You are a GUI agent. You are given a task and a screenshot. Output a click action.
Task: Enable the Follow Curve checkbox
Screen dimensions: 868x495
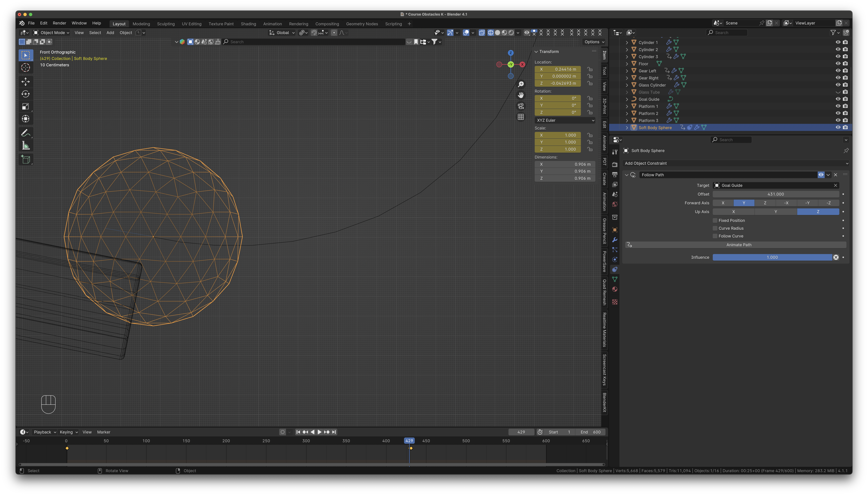tap(715, 236)
